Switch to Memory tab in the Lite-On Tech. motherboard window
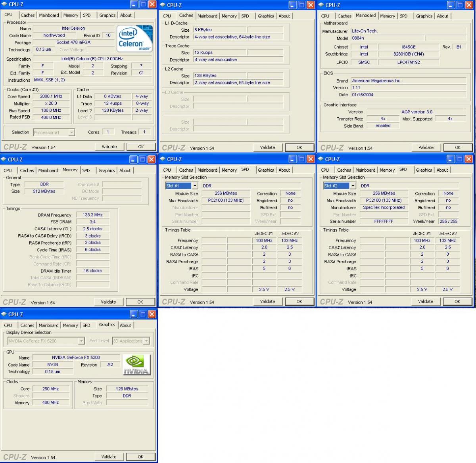Image resolution: width=476 pixels, height=463 pixels. [x=388, y=16]
